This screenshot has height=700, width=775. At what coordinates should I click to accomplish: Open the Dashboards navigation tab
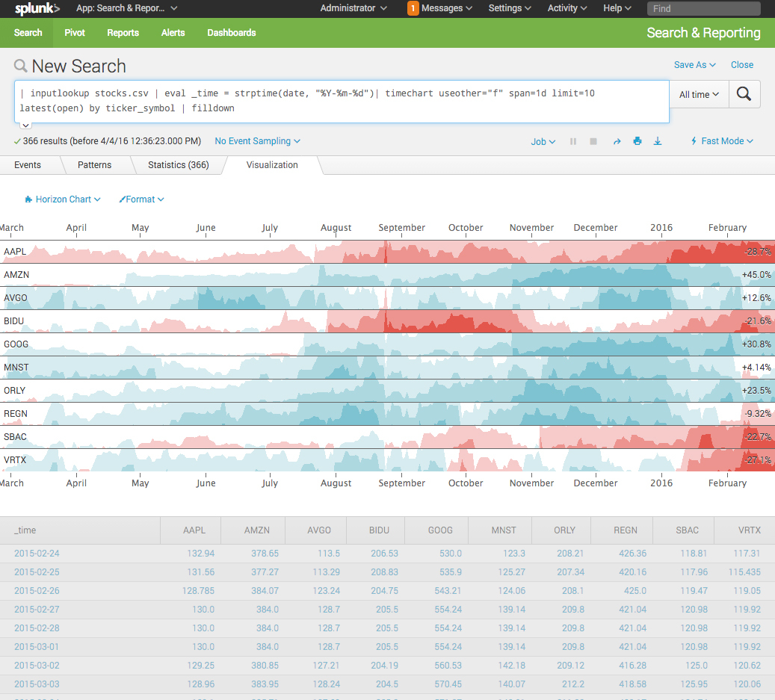tap(231, 33)
